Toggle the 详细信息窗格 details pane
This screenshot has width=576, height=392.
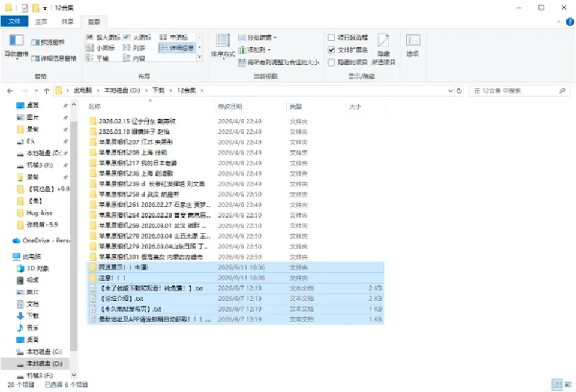pos(53,58)
